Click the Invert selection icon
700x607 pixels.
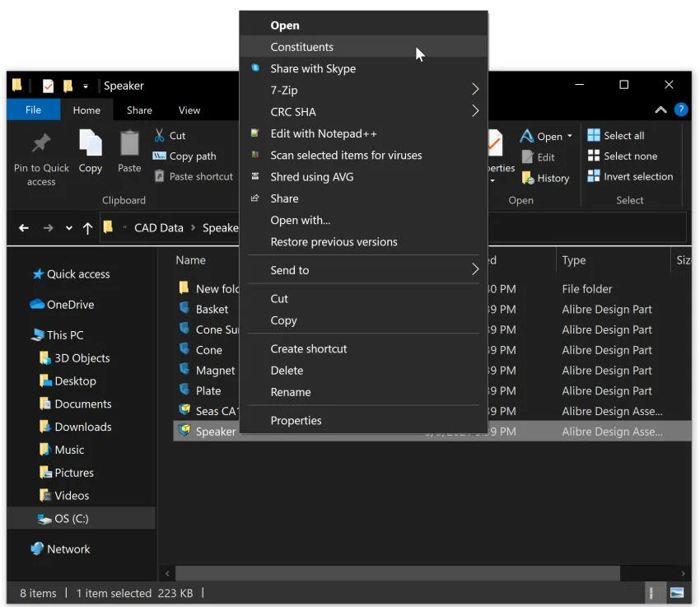(594, 176)
